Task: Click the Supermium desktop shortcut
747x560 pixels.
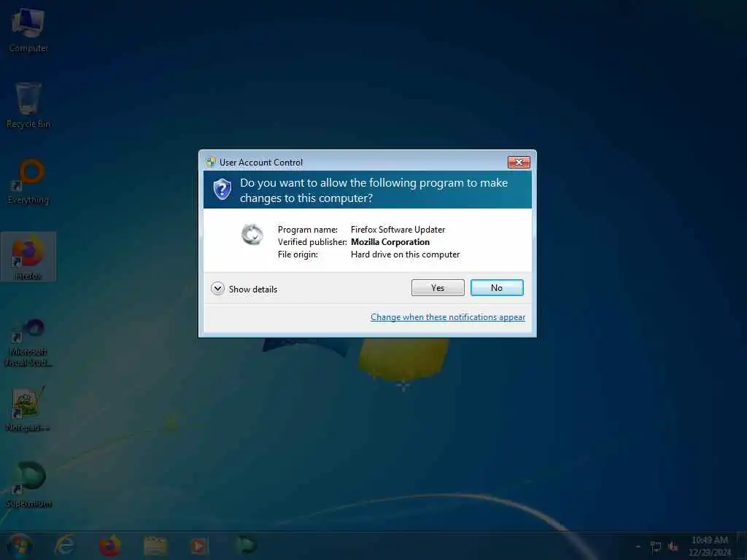Action: click(x=28, y=485)
